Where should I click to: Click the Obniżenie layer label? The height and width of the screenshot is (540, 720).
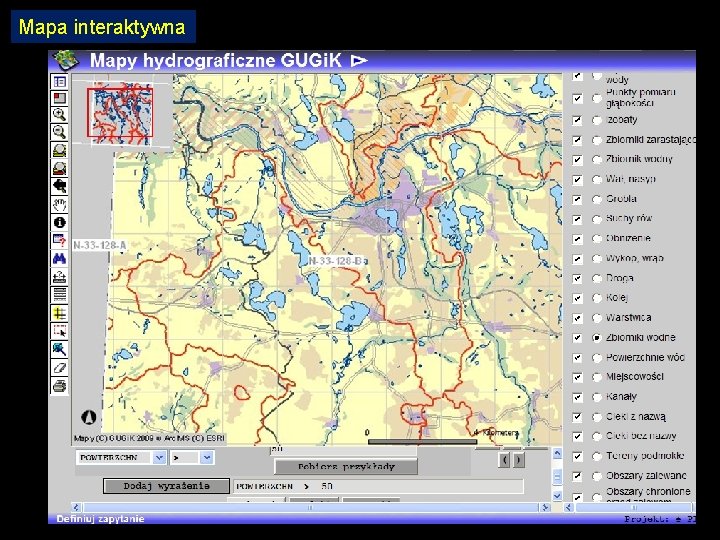[x=628, y=238]
